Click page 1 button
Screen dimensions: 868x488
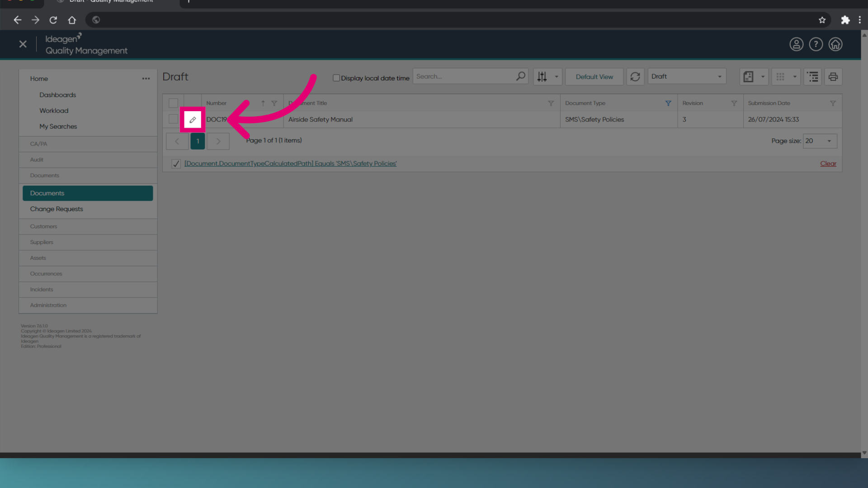198,141
